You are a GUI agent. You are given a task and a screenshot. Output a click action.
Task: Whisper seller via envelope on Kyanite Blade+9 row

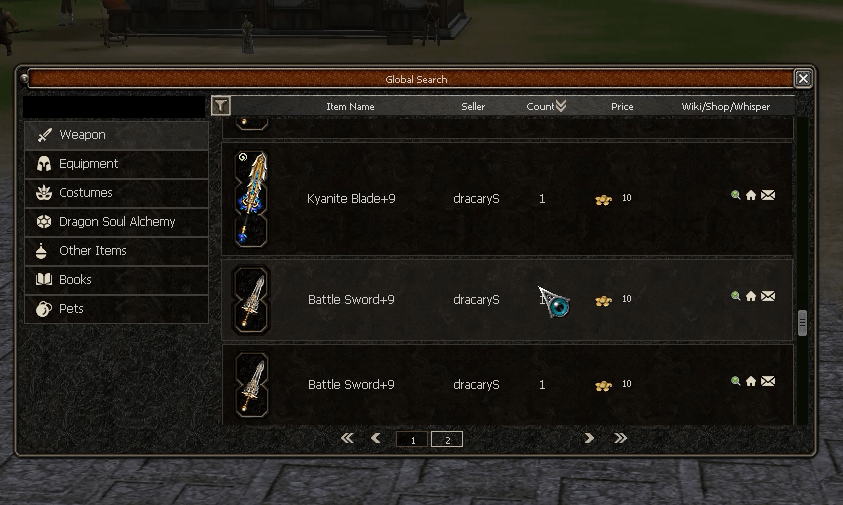click(768, 195)
